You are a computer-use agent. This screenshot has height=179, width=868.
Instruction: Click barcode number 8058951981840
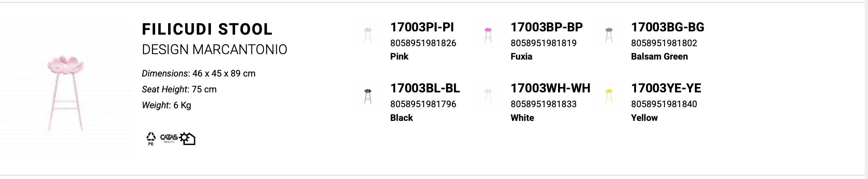pos(664,104)
